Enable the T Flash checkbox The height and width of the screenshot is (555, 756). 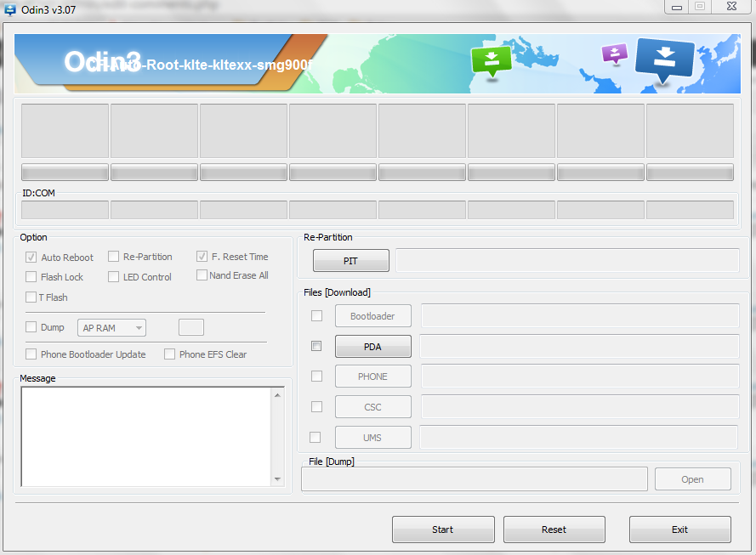tap(31, 297)
